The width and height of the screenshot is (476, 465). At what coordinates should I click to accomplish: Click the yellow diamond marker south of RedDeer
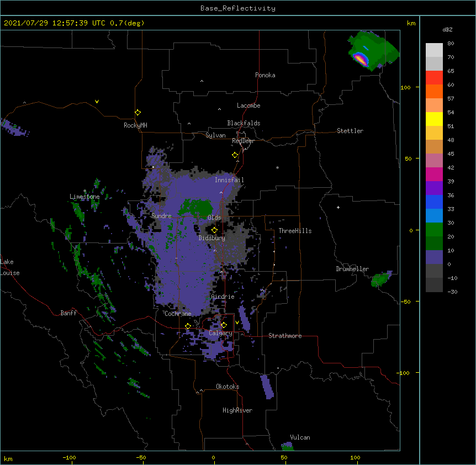(x=235, y=155)
